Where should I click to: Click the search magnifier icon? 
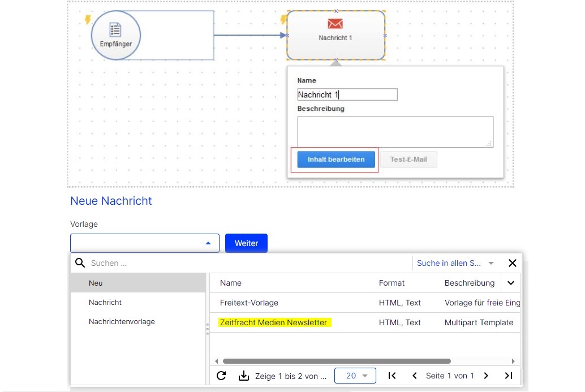80,263
